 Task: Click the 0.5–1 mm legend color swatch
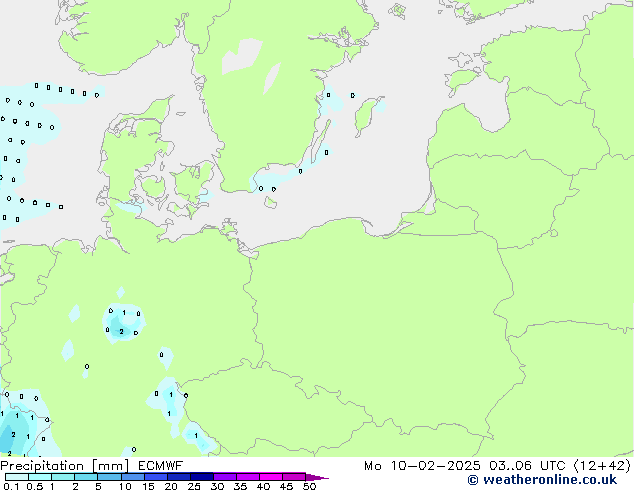coord(40,477)
